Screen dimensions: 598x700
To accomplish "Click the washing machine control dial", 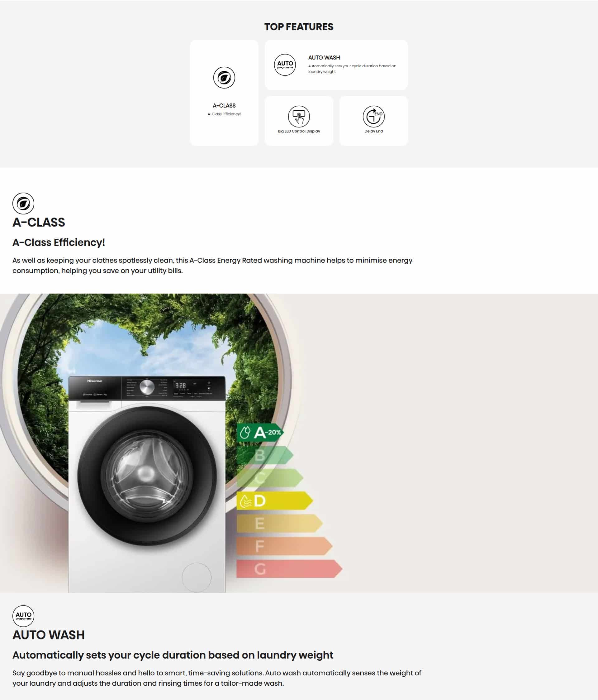I will pyautogui.click(x=147, y=387).
